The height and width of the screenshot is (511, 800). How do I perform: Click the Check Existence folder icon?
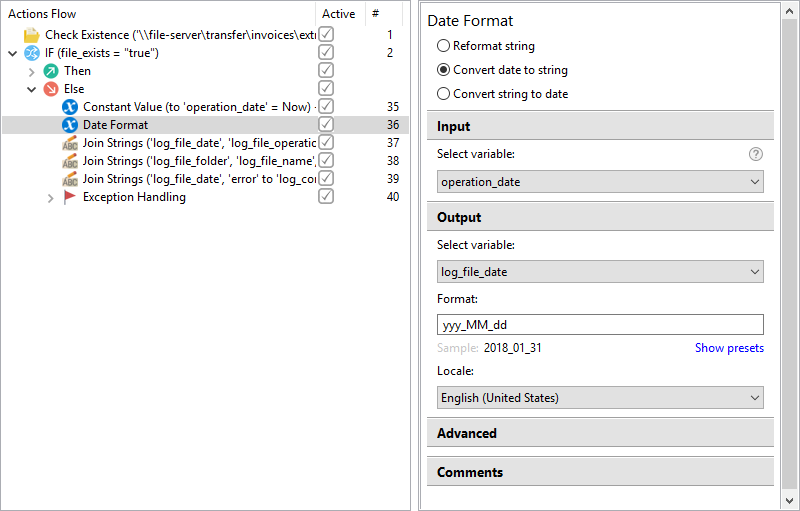point(32,35)
